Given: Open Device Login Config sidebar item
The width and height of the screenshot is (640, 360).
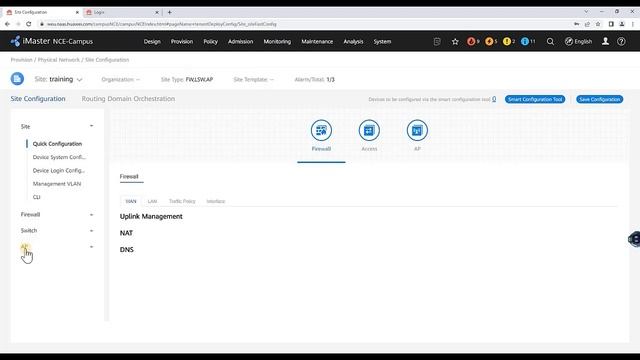Looking at the screenshot, I should tap(59, 171).
